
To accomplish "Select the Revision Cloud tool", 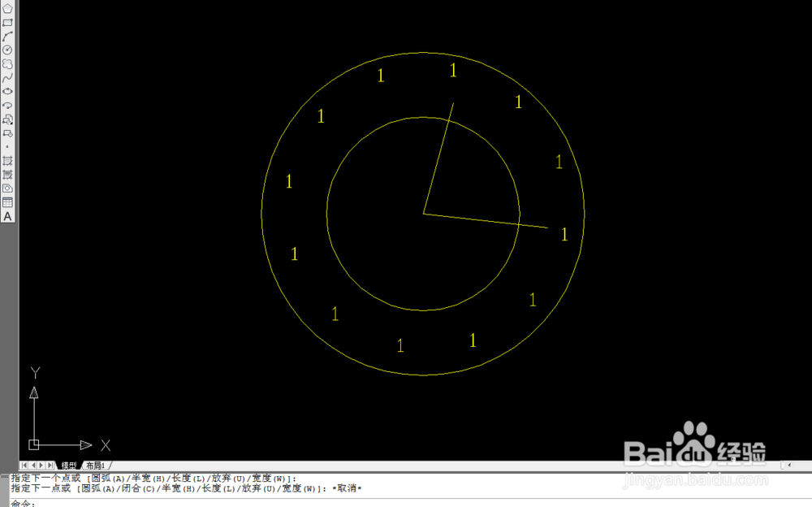I will click(7, 63).
